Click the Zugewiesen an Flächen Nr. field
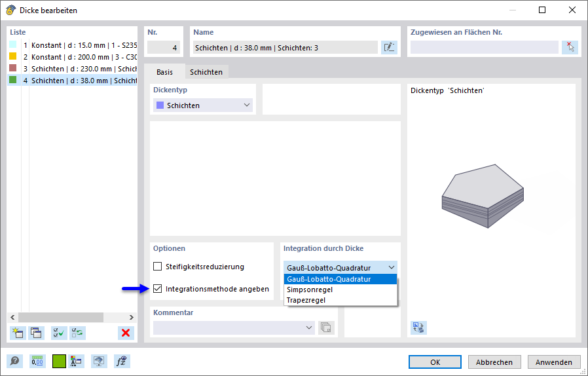 pyautogui.click(x=484, y=48)
